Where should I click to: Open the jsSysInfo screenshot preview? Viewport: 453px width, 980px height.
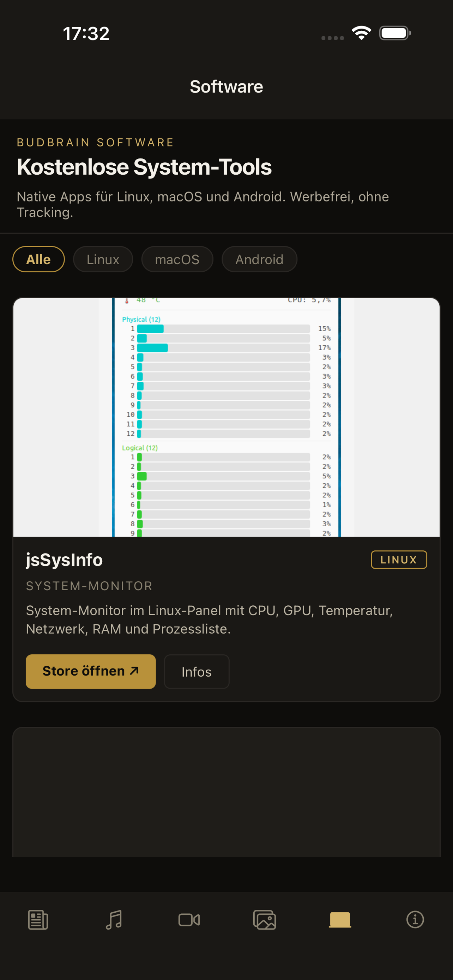point(226,417)
